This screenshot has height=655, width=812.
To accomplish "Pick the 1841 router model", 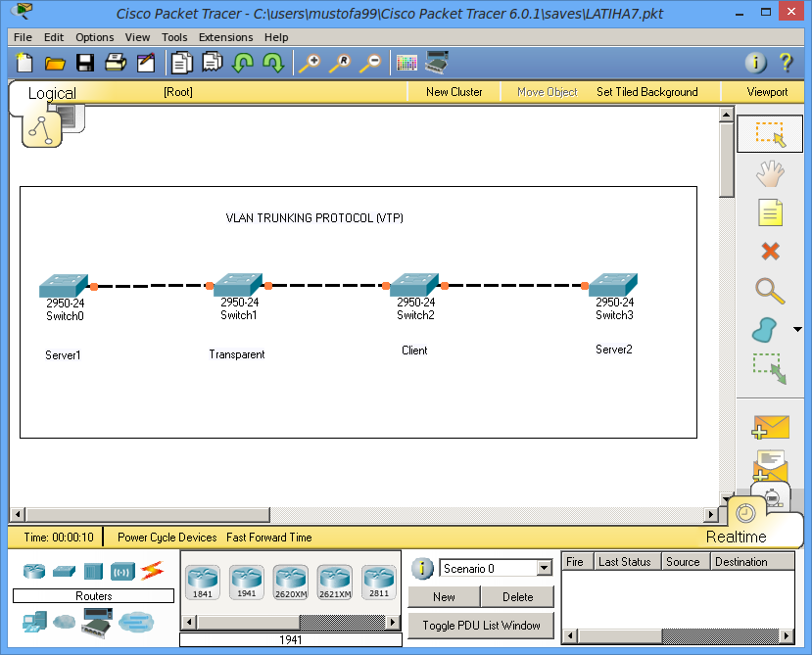I will (x=203, y=583).
